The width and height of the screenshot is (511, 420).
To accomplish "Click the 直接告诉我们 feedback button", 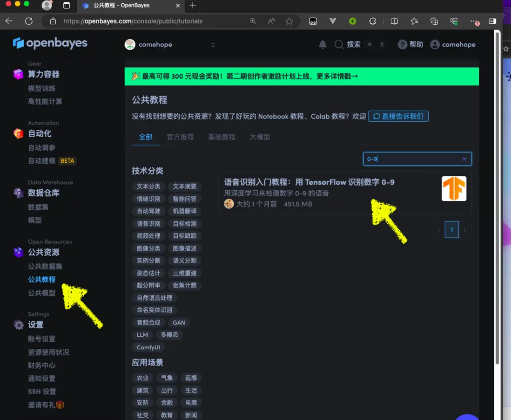I will click(x=398, y=116).
